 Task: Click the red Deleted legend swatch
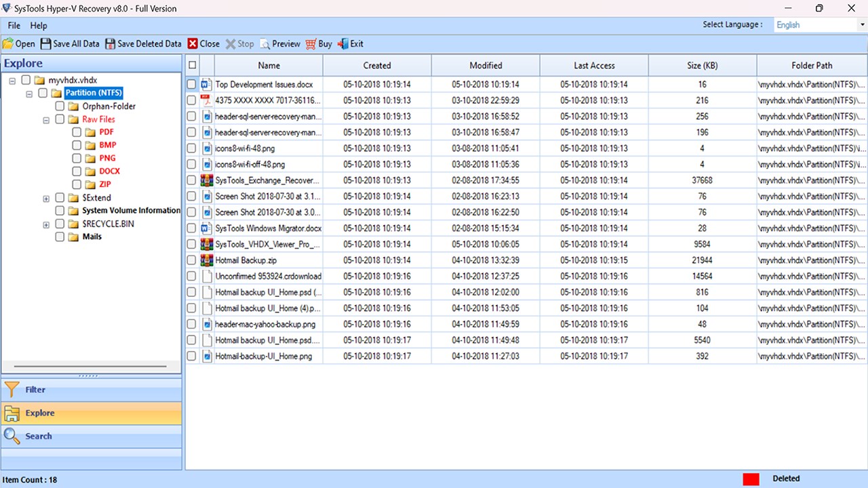coord(751,479)
